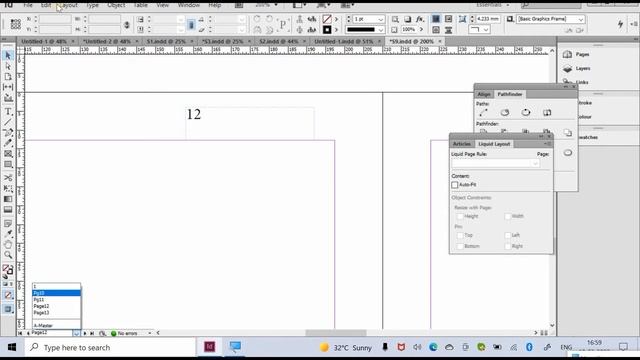Open the File menu
The image size is (640, 360).
[28, 5]
